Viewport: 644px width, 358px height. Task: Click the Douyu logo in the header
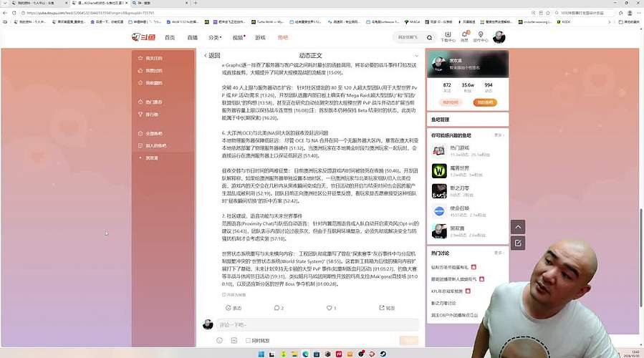[143, 37]
